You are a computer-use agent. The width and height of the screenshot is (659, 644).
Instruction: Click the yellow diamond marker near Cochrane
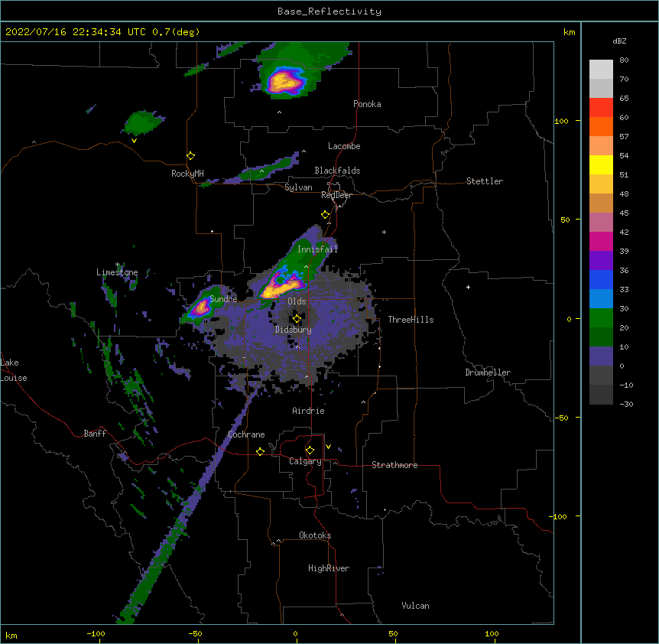pyautogui.click(x=260, y=451)
